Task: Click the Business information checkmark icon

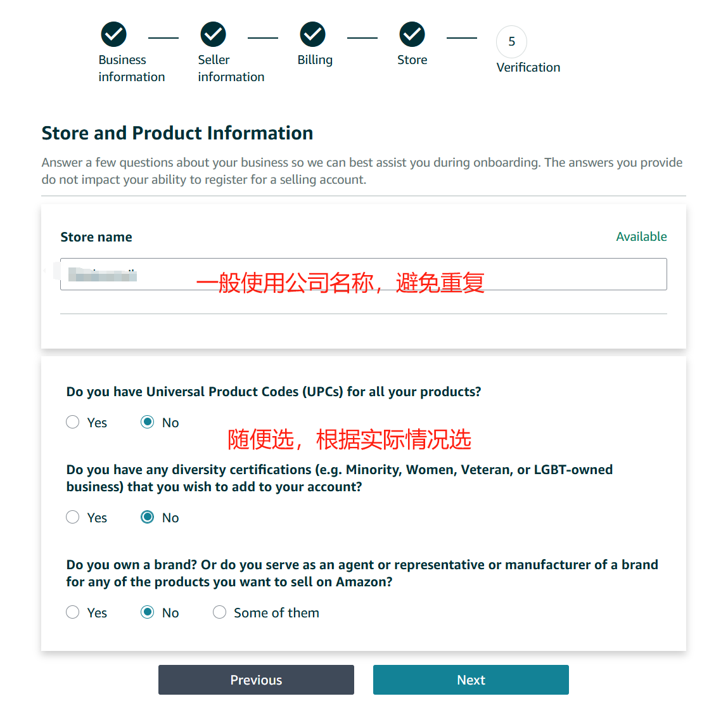Action: pyautogui.click(x=114, y=34)
